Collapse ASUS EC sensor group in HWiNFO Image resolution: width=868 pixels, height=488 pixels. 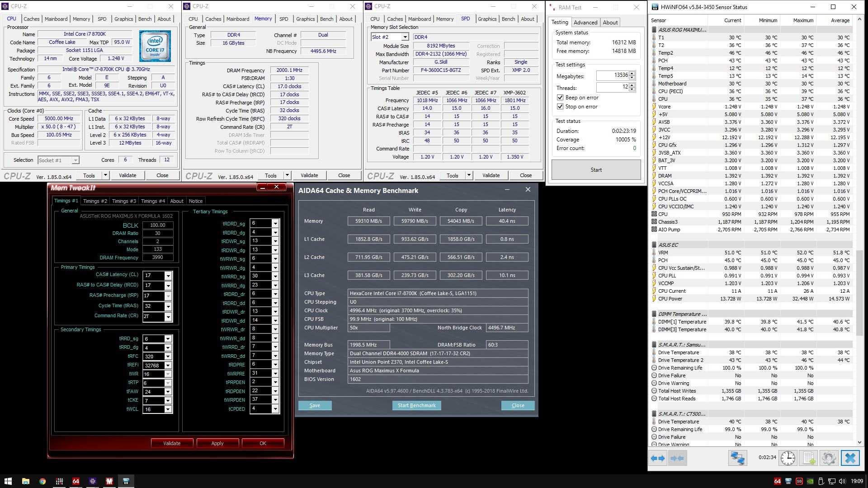654,245
